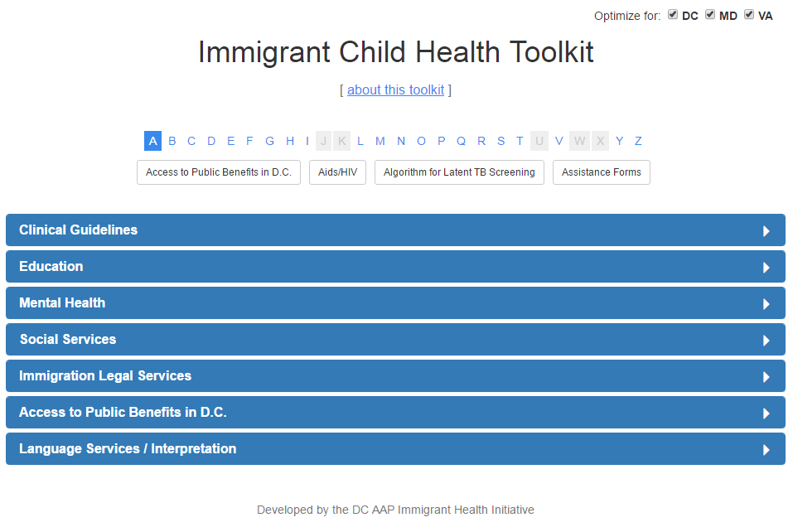
Task: Select letter C in alphabet index
Action: pyautogui.click(x=191, y=141)
